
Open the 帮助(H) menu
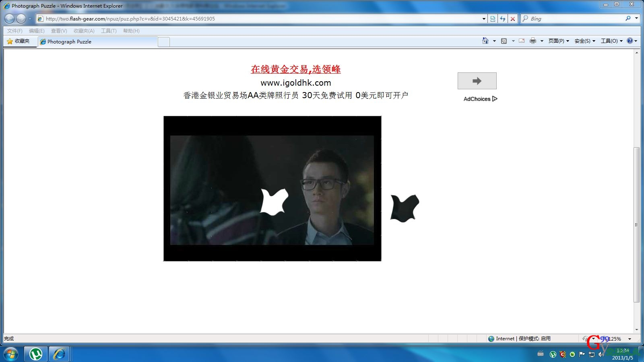(x=131, y=31)
